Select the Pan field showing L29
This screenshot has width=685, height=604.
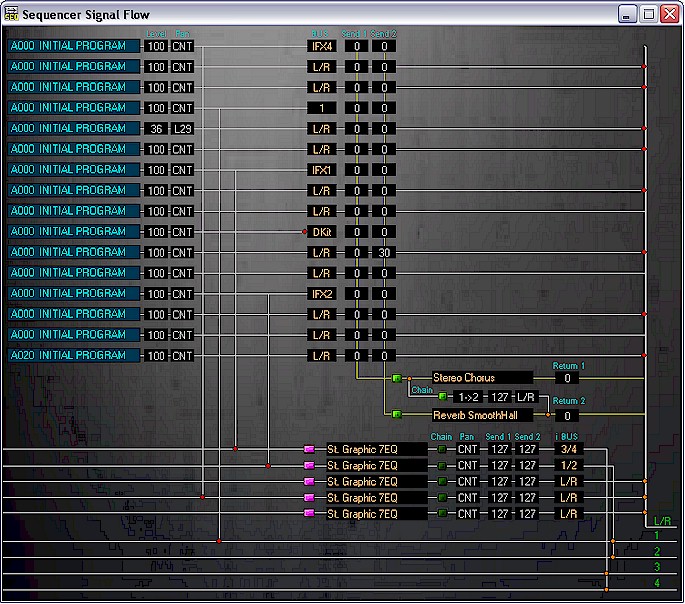(182, 129)
